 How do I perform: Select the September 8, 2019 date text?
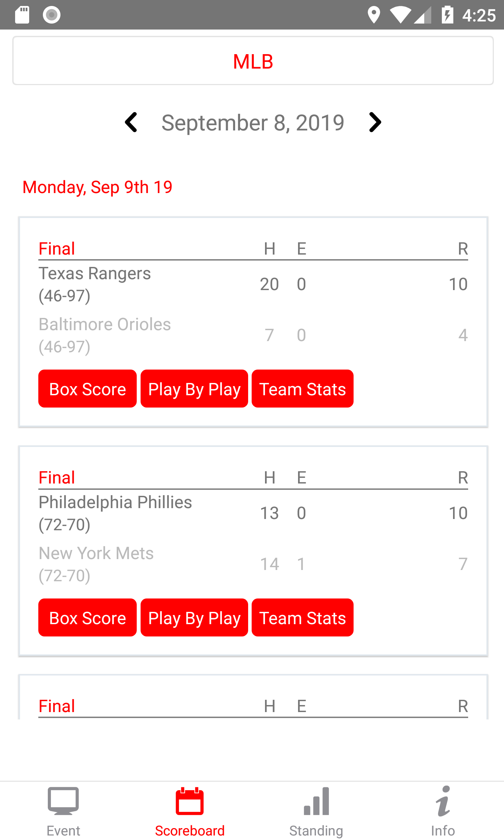coord(253,123)
